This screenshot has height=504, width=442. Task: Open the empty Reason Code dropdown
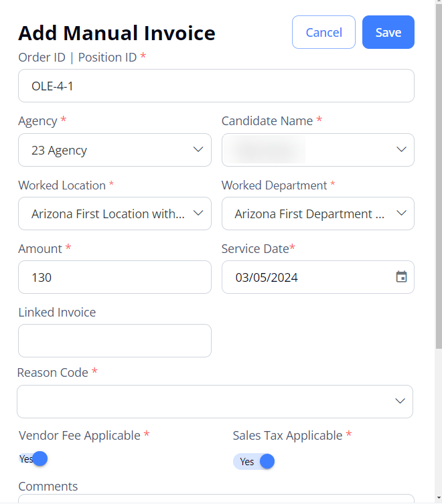pos(215,402)
